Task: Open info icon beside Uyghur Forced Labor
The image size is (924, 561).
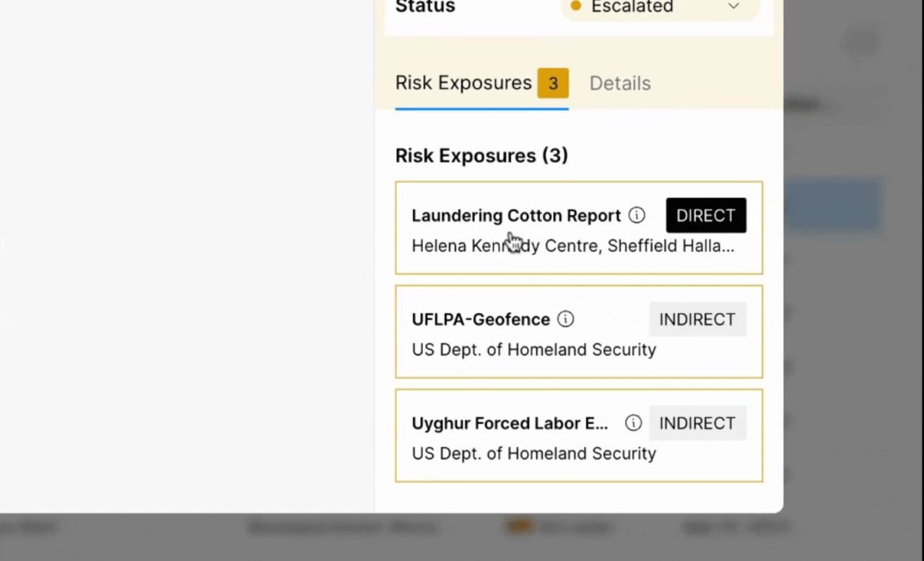Action: click(x=633, y=423)
